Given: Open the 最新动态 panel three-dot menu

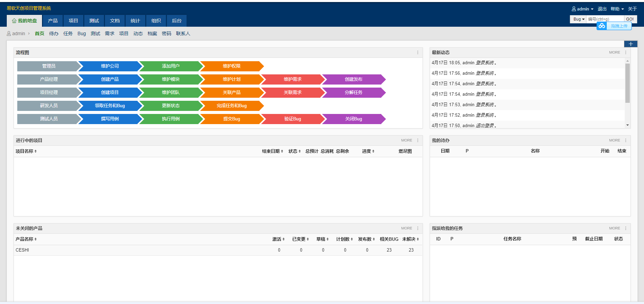Looking at the screenshot, I should [625, 52].
